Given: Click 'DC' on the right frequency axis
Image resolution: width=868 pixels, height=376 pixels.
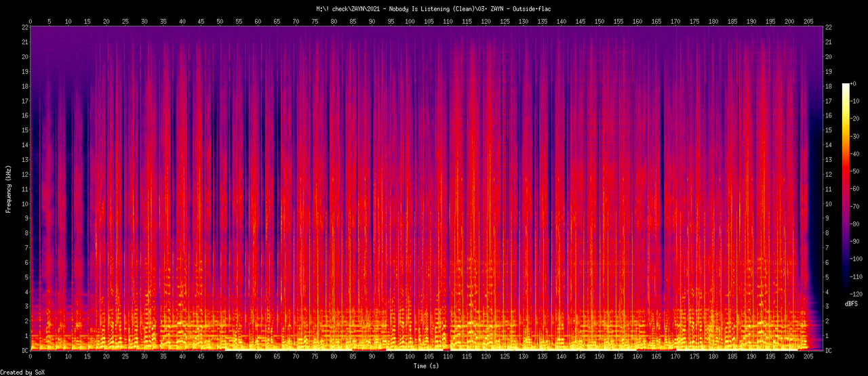Looking at the screenshot, I should (x=829, y=350).
